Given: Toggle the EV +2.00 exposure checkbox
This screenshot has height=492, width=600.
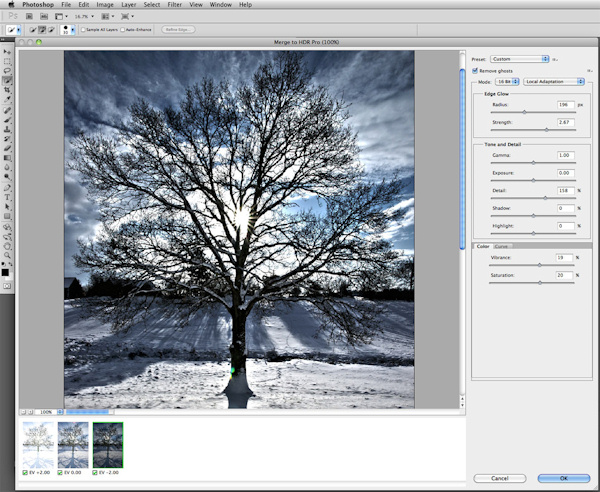Looking at the screenshot, I should (x=25, y=471).
